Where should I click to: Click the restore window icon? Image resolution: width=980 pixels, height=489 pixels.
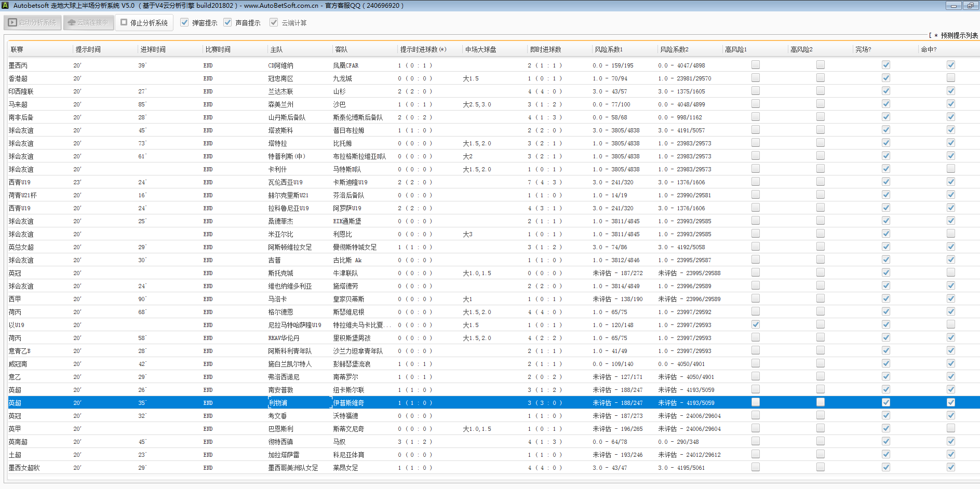coord(970,6)
